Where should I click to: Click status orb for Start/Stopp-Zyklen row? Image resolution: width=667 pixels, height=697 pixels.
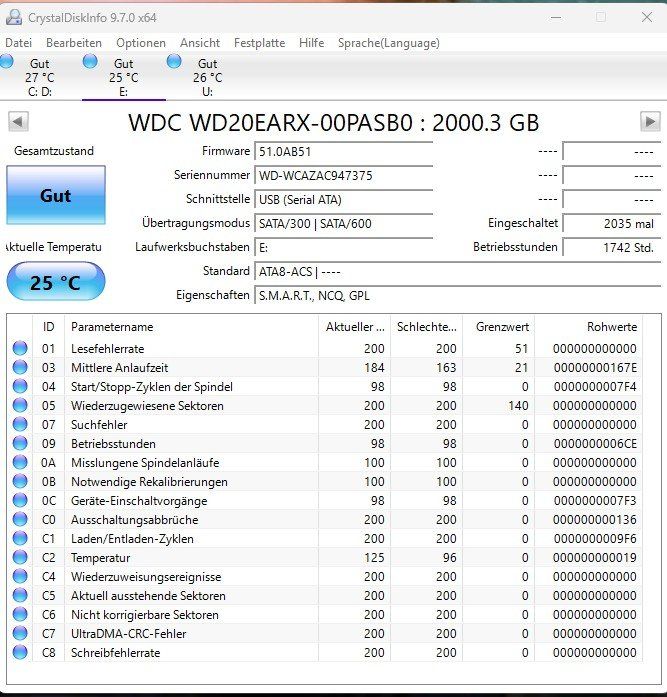click(20, 386)
